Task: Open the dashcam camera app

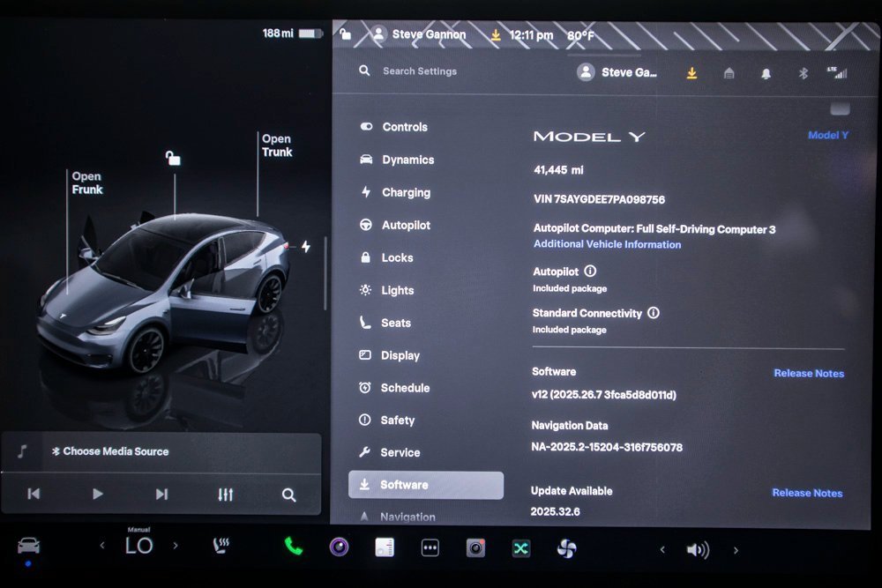Action: [475, 547]
